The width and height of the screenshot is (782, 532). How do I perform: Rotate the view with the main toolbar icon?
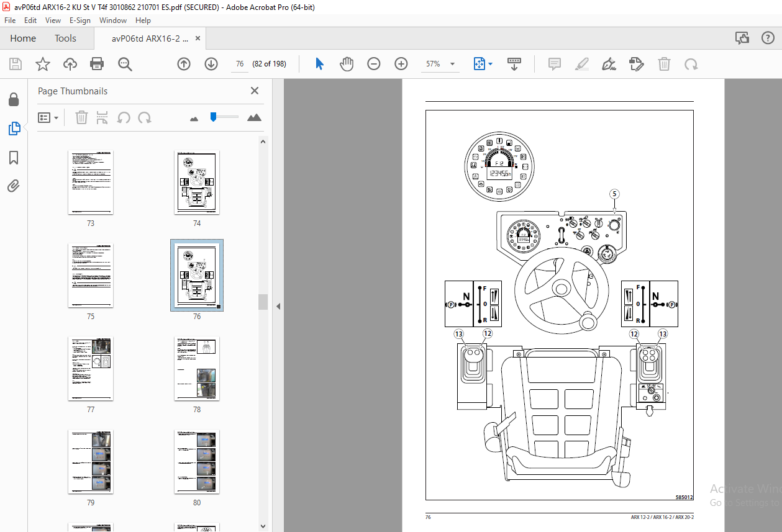691,64
